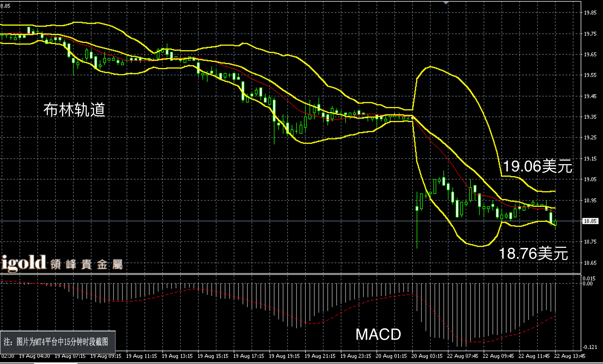
Task: Click the 19 Aug 04:30 time label
Action: pyautogui.click(x=35, y=356)
